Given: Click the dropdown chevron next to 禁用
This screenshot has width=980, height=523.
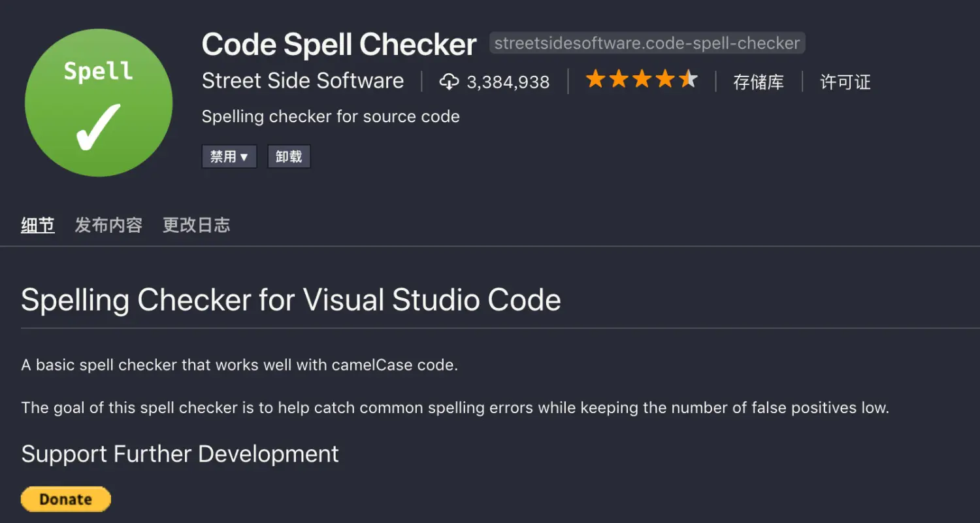Looking at the screenshot, I should click(244, 156).
